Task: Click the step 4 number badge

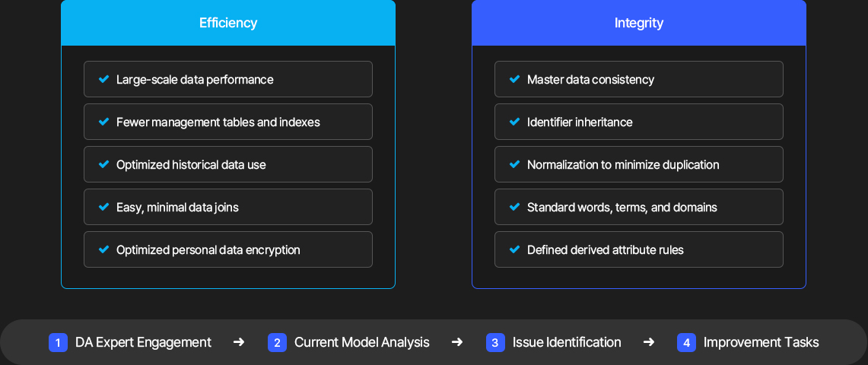Action: 686,342
